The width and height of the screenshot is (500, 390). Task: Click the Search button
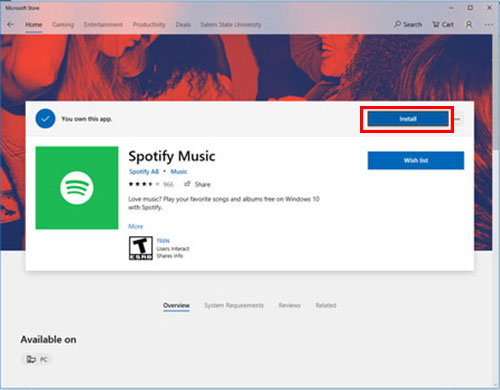(408, 24)
